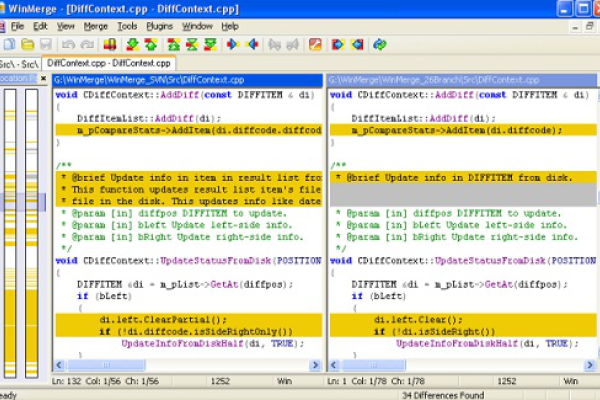Open the Merge menu
This screenshot has width=600, height=400.
point(96,26)
